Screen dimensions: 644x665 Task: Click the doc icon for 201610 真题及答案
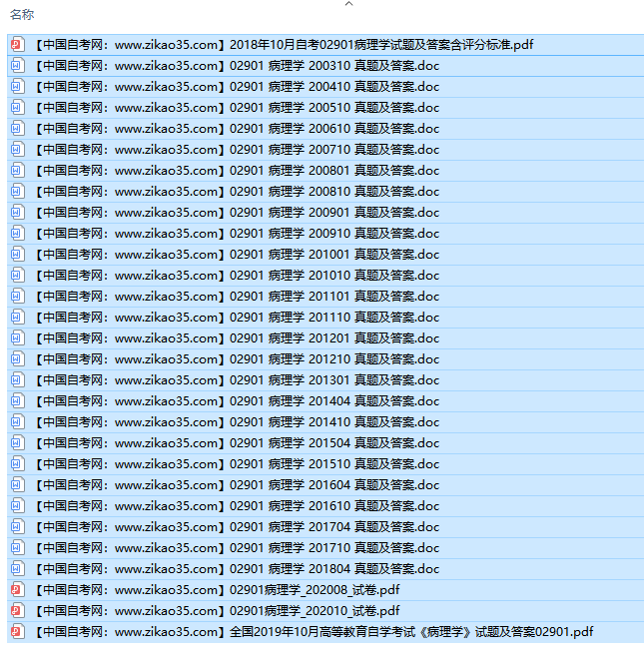click(17, 506)
